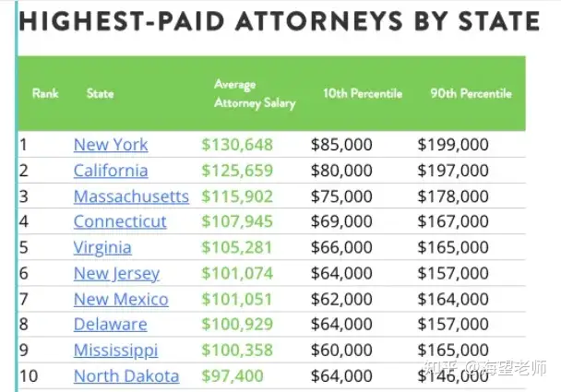Select New York's $130,648 salary value
The image size is (561, 392).
(x=237, y=145)
